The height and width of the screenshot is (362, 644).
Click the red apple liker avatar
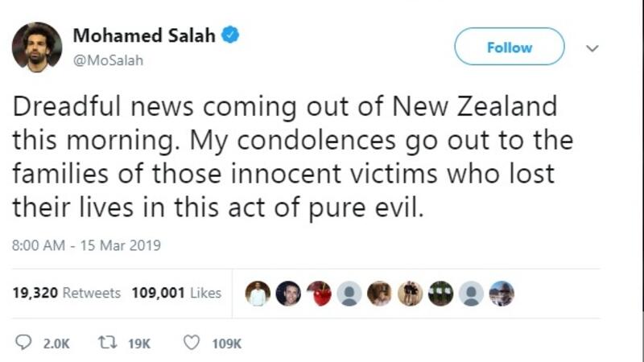[x=319, y=294]
